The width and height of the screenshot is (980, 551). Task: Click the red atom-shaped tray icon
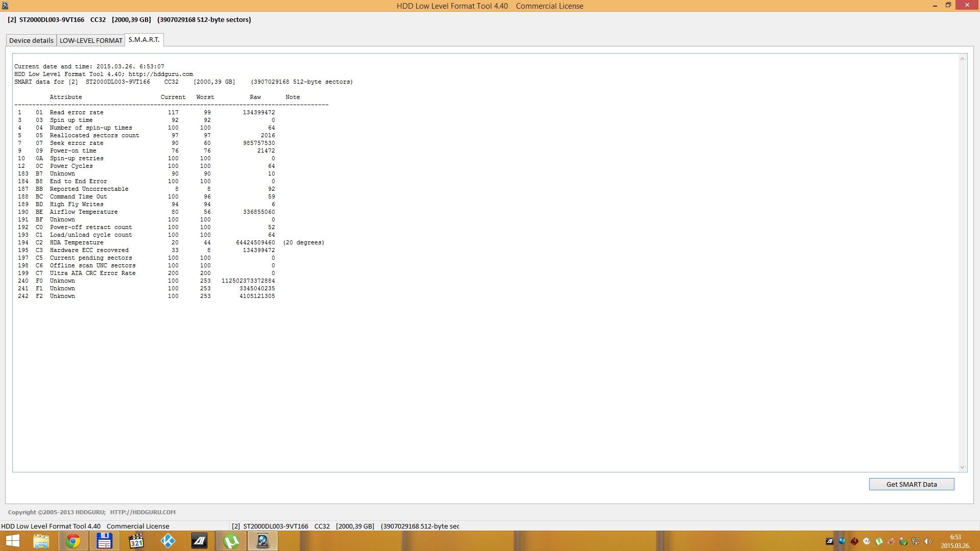tap(891, 541)
